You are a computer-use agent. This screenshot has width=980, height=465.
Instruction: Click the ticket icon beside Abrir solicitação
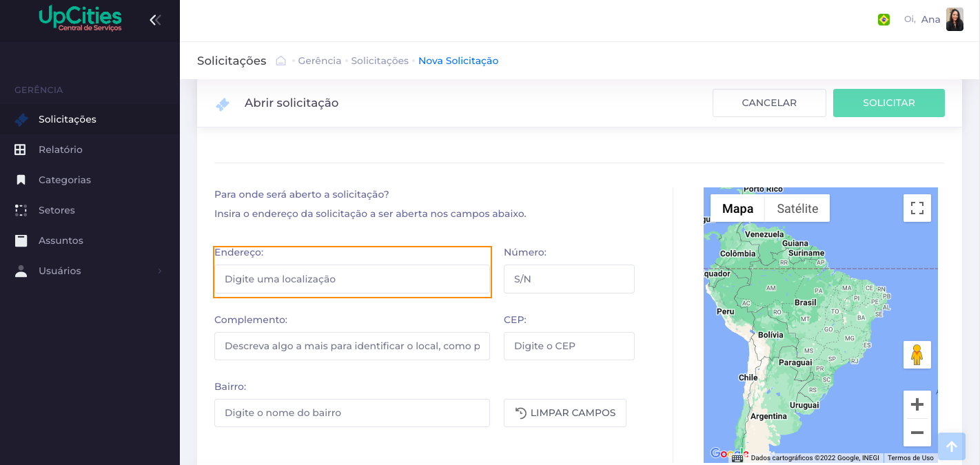[222, 104]
